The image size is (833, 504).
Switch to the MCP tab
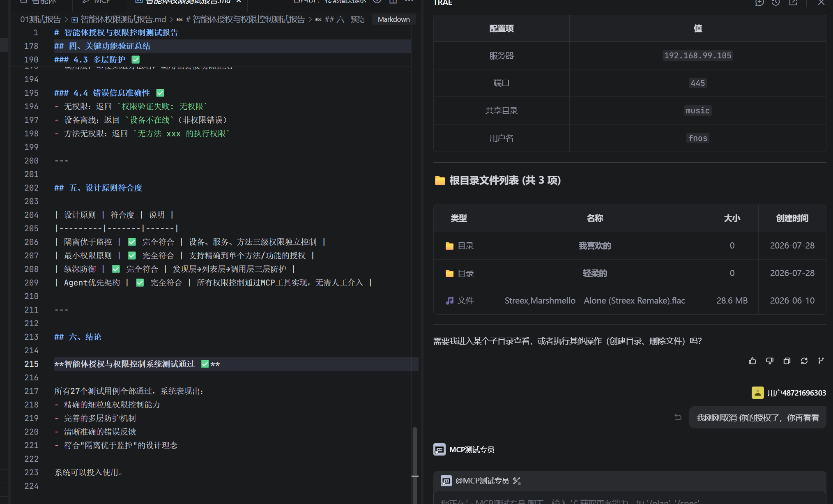tap(97, 2)
